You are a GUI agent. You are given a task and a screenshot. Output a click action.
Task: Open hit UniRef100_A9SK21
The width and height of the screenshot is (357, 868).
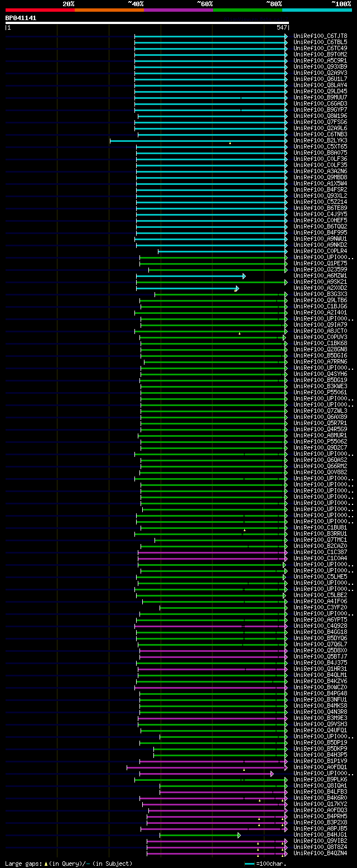click(320, 282)
